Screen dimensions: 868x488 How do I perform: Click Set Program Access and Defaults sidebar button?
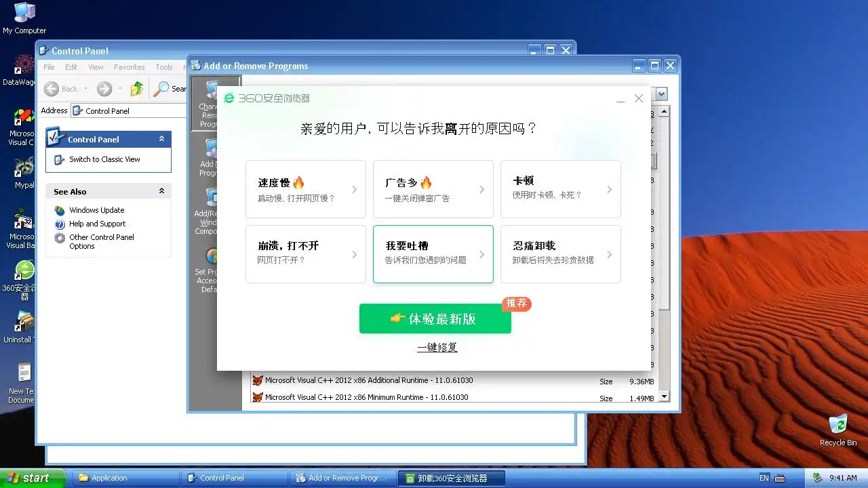point(206,270)
